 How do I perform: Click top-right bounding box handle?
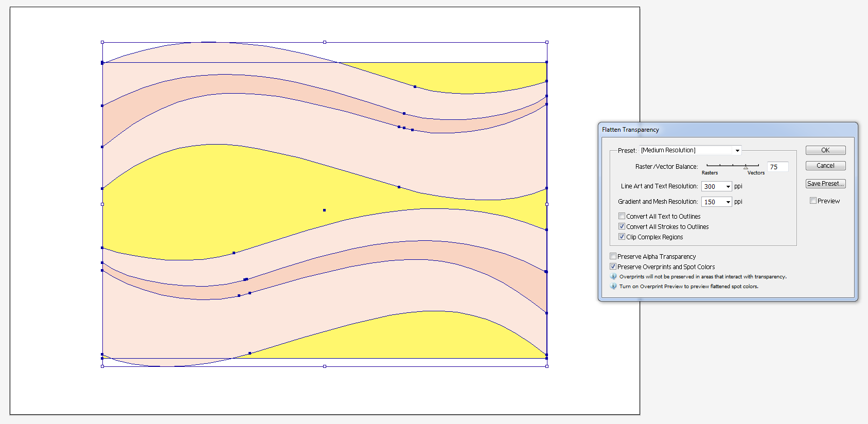[x=547, y=42]
